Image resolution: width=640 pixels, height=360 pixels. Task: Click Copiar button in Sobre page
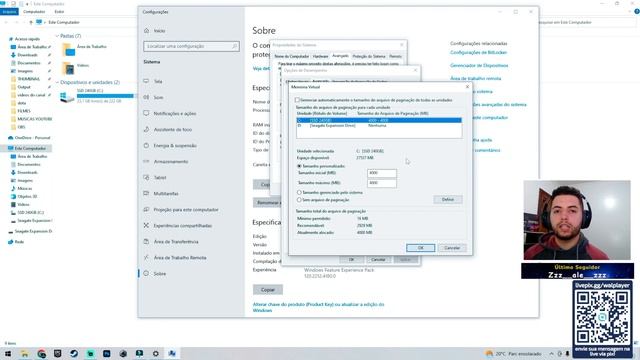(268, 290)
